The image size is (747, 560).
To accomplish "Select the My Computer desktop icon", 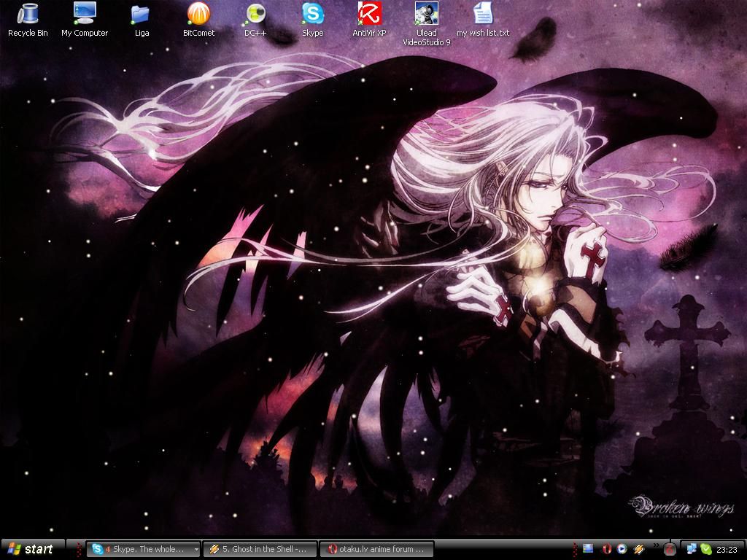I will 85,20.
